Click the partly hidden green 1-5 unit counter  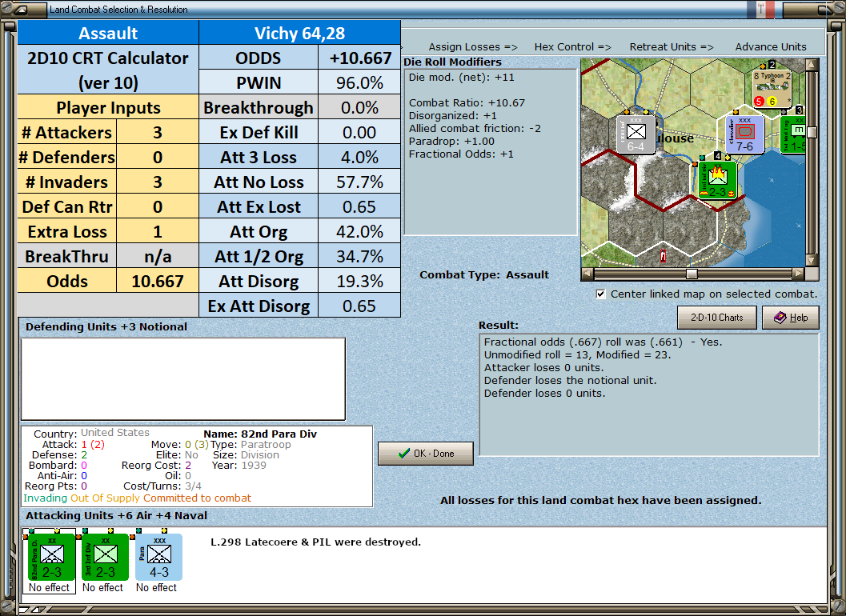793,134
